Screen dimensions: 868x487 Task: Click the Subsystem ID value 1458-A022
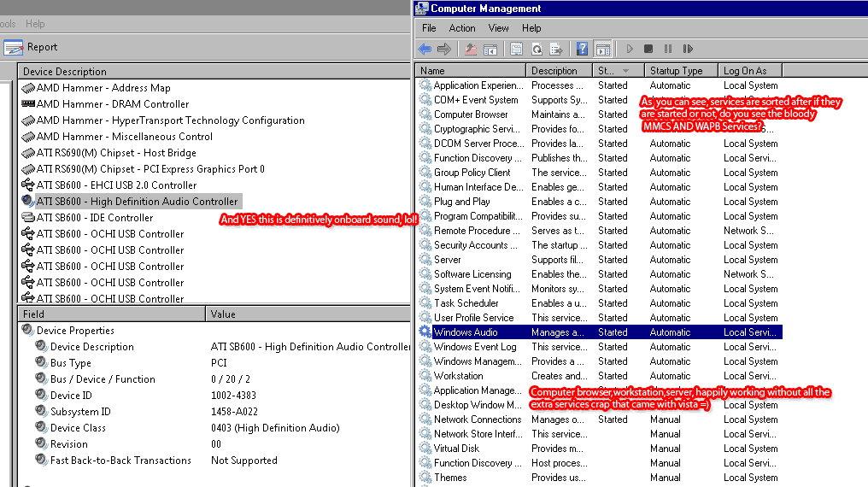coord(234,411)
